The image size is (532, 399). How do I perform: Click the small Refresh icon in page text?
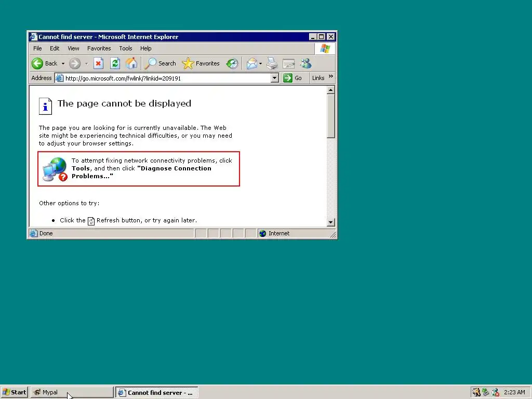coord(91,221)
